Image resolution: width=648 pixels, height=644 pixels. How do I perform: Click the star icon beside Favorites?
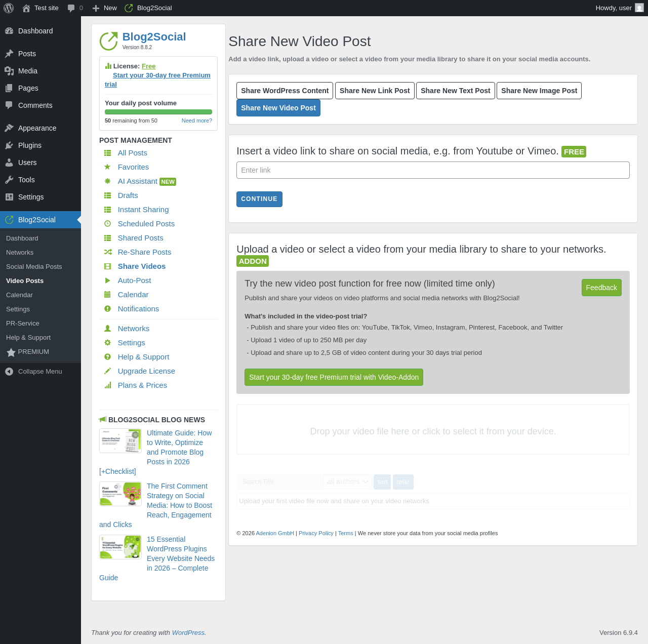click(107, 167)
